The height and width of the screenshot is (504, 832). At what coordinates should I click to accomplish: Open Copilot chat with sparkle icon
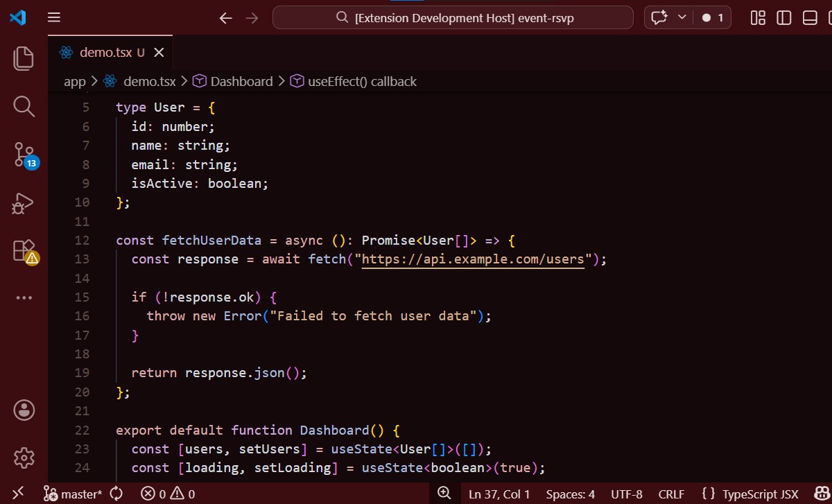[x=659, y=17]
